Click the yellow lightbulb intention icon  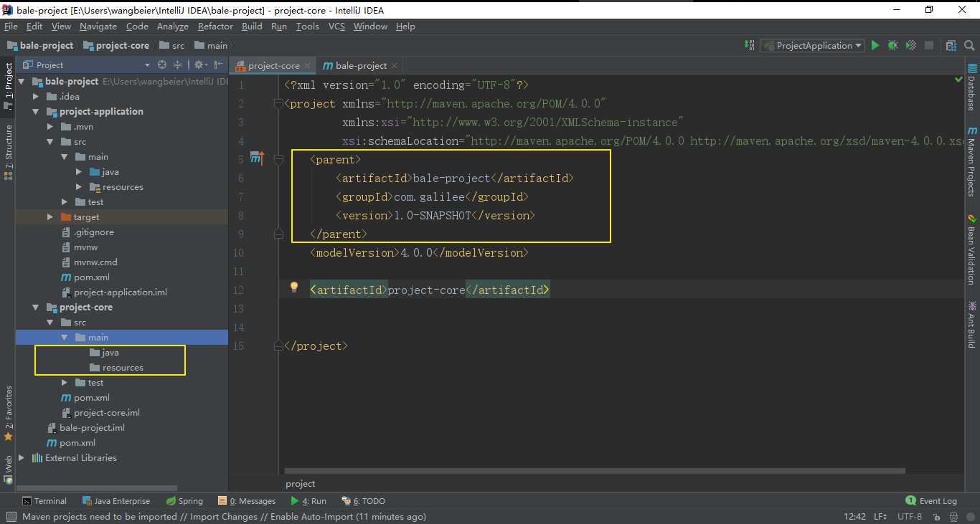(x=293, y=287)
